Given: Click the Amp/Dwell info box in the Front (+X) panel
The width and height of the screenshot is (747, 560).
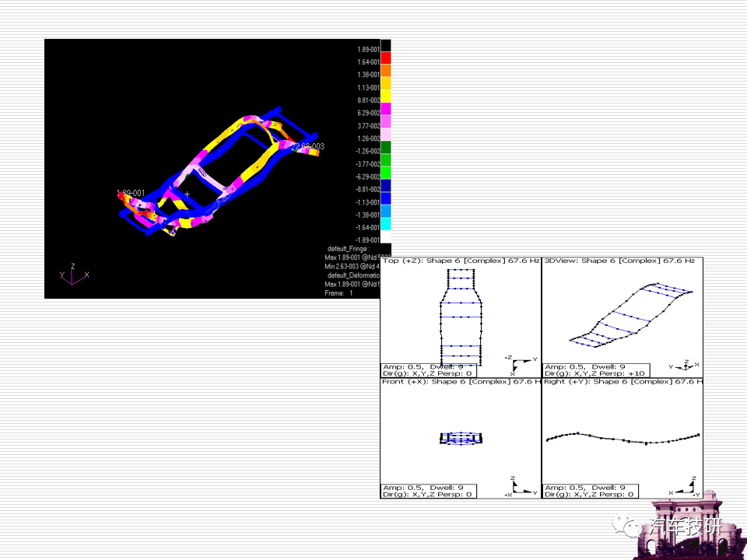Looking at the screenshot, I should point(429,492).
